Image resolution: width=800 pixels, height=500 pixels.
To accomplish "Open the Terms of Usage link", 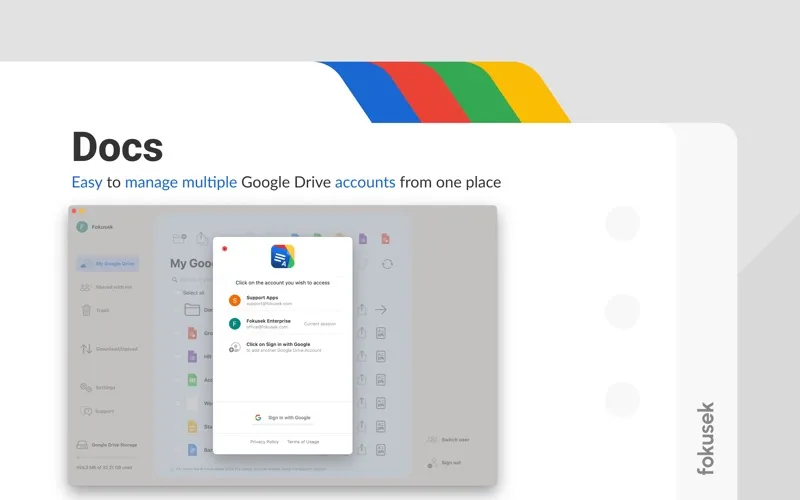I will pyautogui.click(x=303, y=442).
